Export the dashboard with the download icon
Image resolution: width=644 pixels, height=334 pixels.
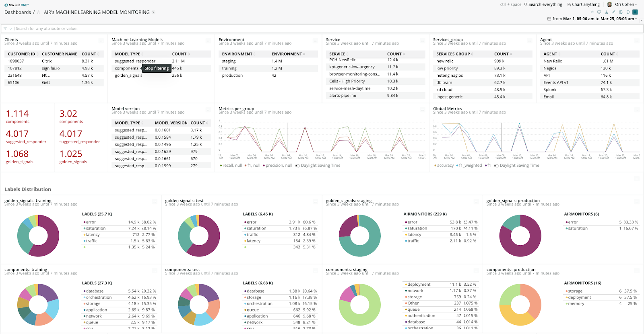(x=606, y=12)
